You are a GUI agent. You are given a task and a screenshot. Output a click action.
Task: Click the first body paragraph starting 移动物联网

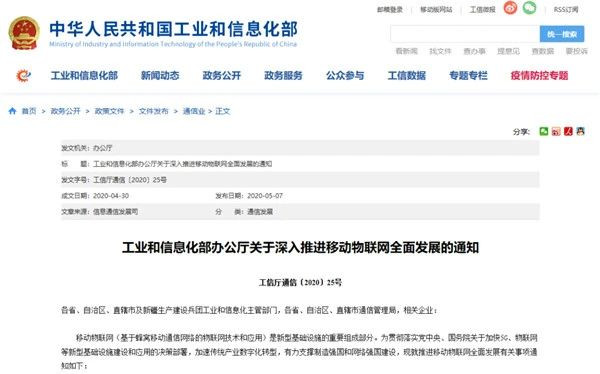[x=300, y=351]
